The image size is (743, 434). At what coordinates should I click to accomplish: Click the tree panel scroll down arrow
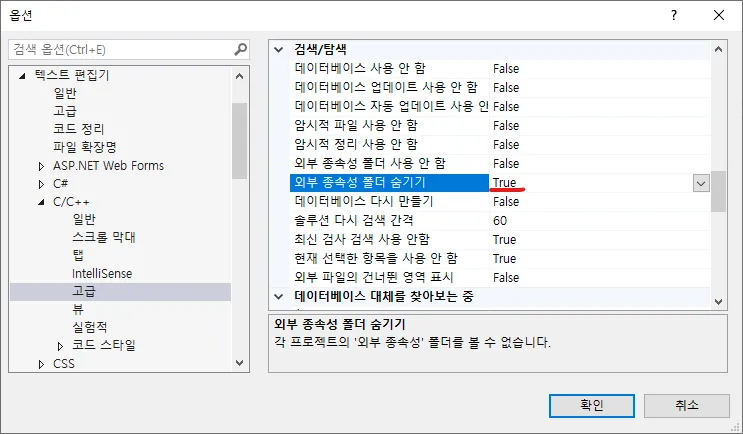[x=239, y=364]
